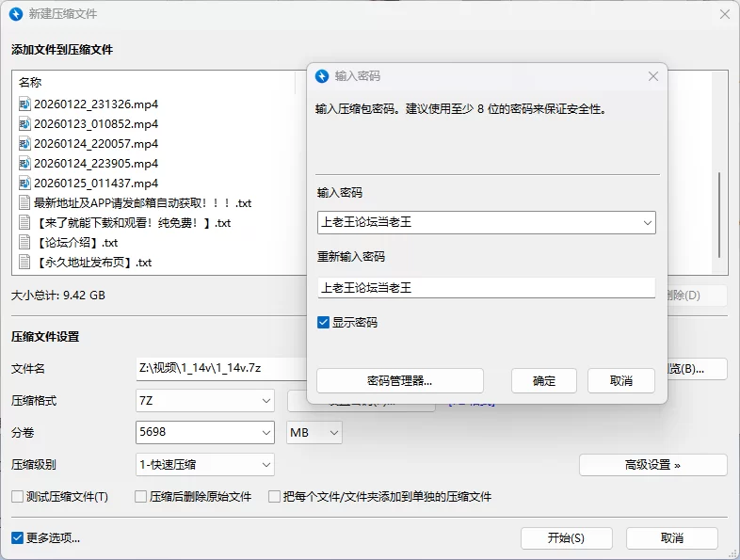The image size is (740, 560).
Task: Toggle the 更多选项 checkbox
Action: 18,537
